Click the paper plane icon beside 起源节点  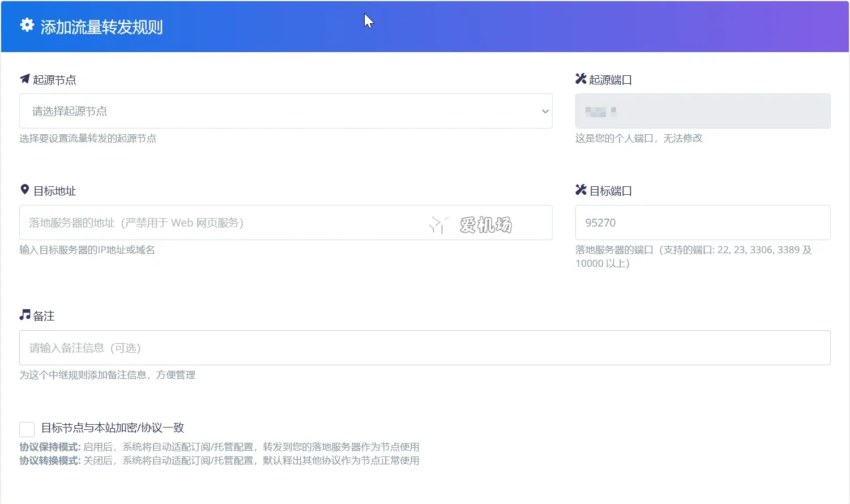24,79
